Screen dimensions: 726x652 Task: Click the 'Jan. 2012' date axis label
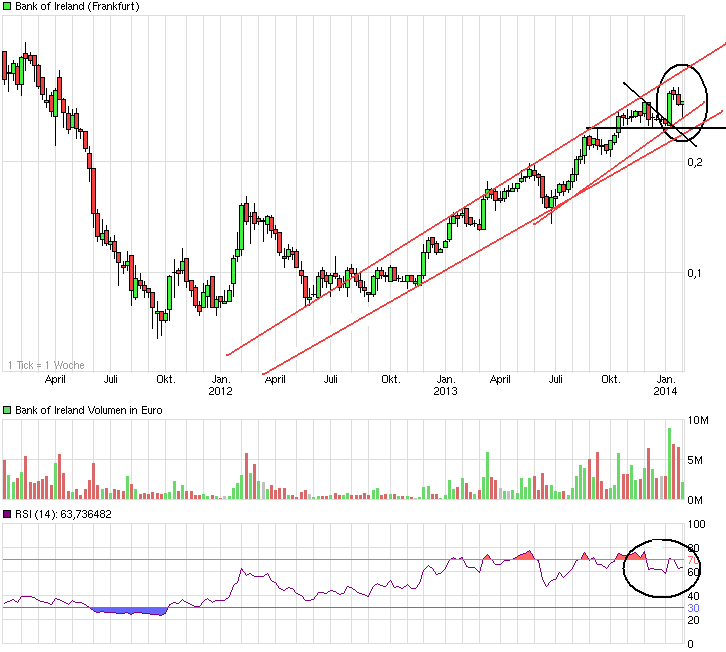[x=220, y=385]
